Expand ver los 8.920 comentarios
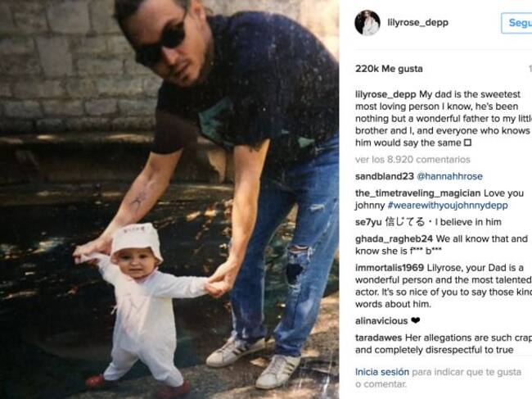 (413, 159)
